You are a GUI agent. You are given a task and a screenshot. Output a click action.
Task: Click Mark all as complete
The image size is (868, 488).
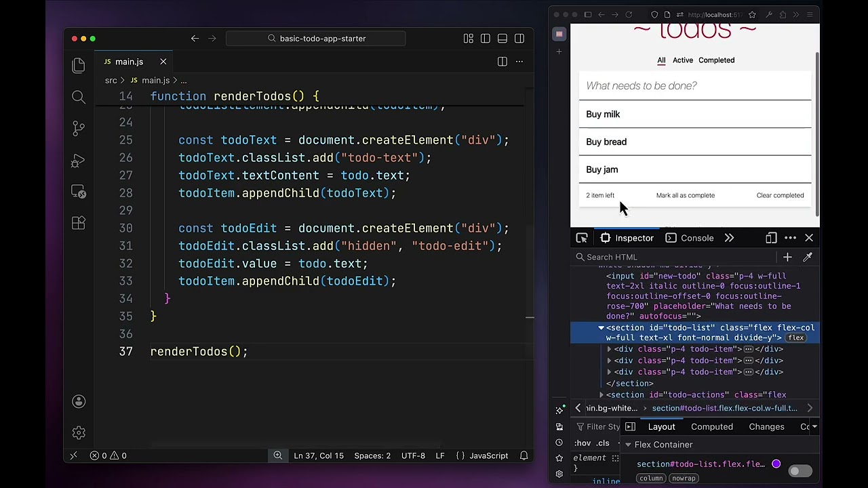coord(686,195)
